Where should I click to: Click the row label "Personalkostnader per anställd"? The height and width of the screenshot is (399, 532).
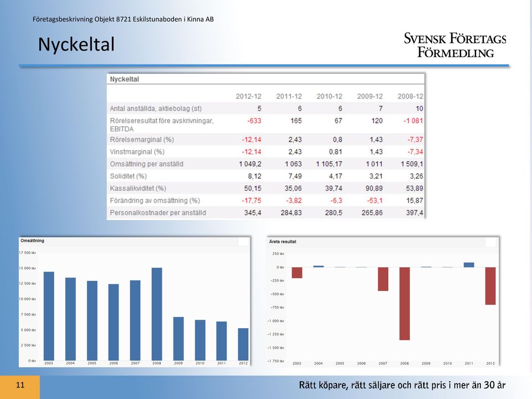[158, 213]
